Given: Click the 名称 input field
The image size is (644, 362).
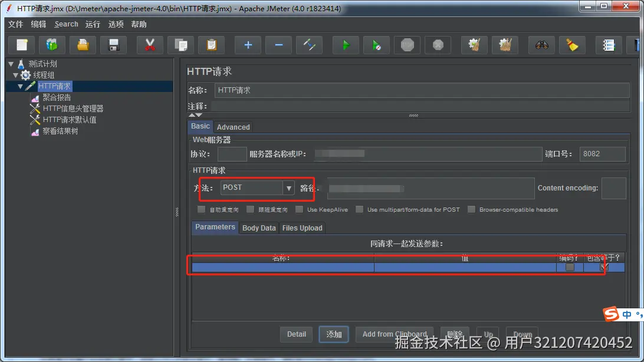Looking at the screenshot, I should point(422,90).
